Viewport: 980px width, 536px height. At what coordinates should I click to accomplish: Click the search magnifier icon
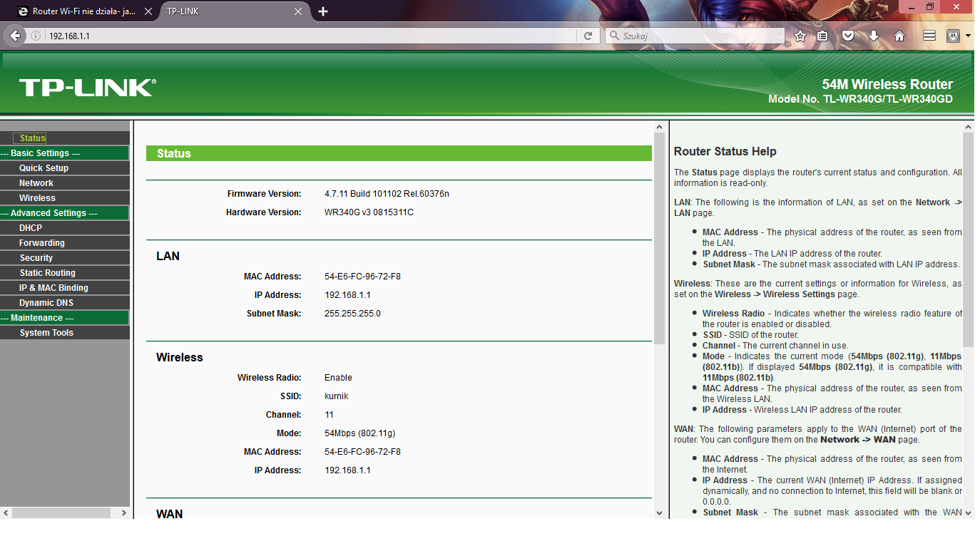[613, 36]
